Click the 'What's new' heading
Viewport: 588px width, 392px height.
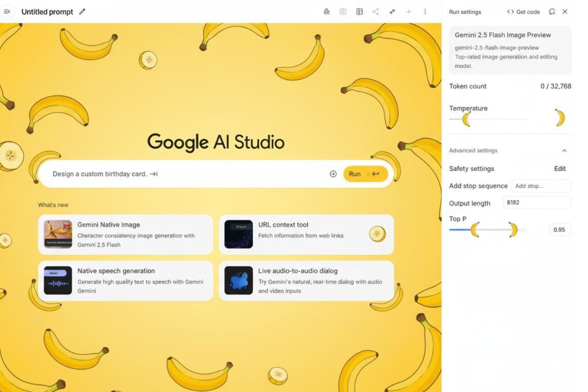tap(53, 205)
